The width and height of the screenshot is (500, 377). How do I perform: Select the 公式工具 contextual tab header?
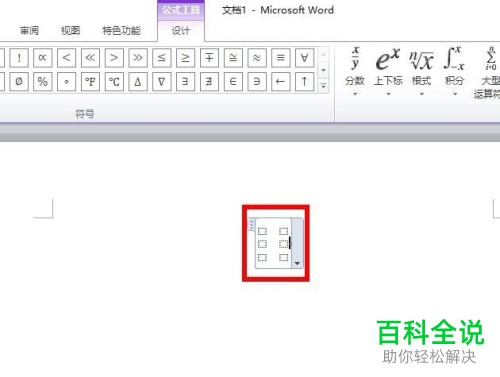[181, 10]
